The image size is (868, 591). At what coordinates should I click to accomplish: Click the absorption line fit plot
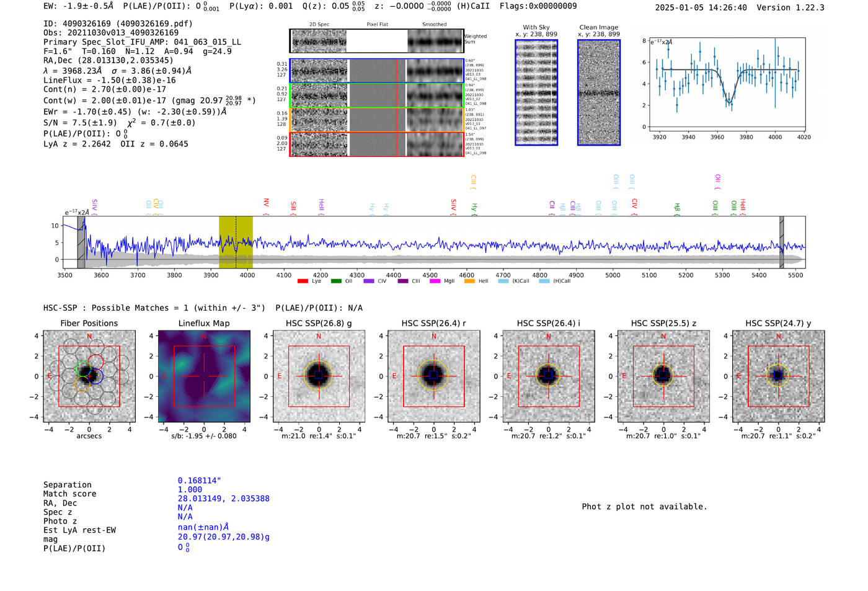tap(727, 84)
